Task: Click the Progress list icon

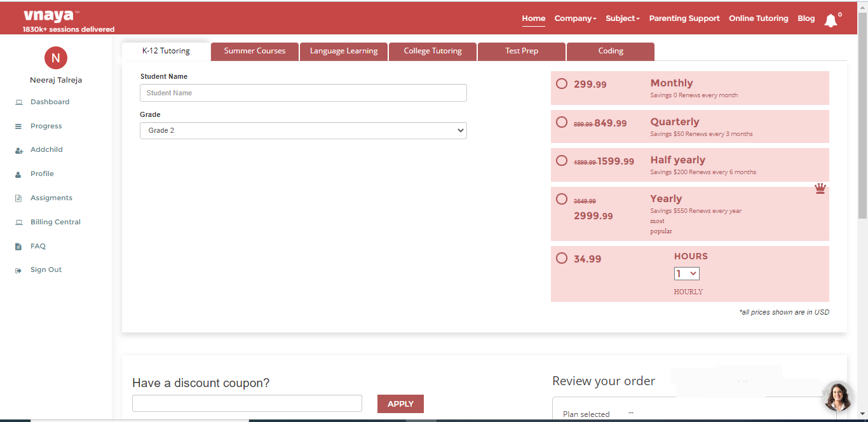Action: (18, 126)
